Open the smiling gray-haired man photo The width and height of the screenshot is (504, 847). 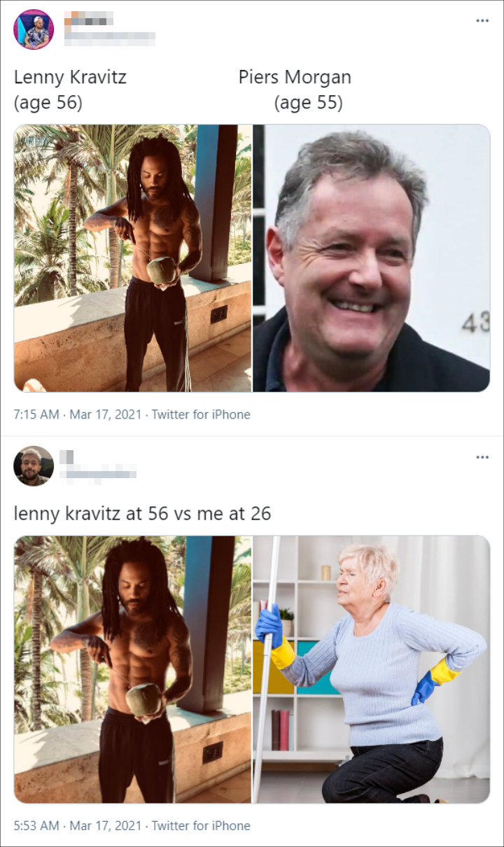[x=372, y=258]
